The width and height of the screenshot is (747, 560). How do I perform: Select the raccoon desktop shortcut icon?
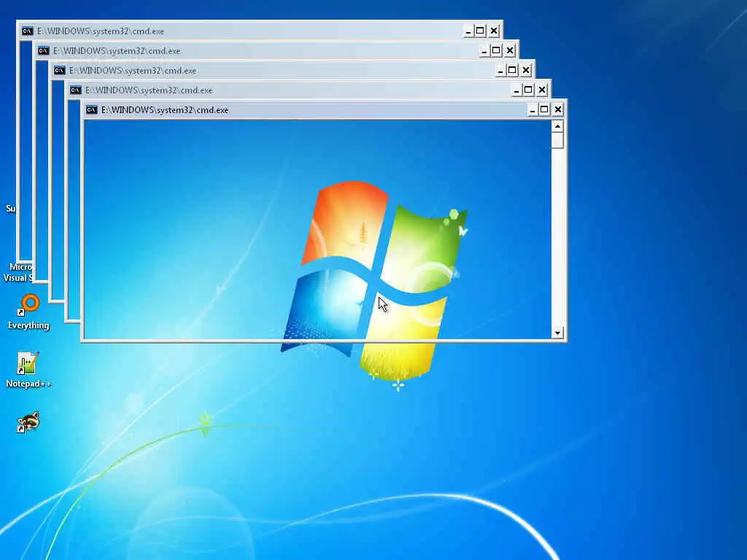click(x=28, y=422)
